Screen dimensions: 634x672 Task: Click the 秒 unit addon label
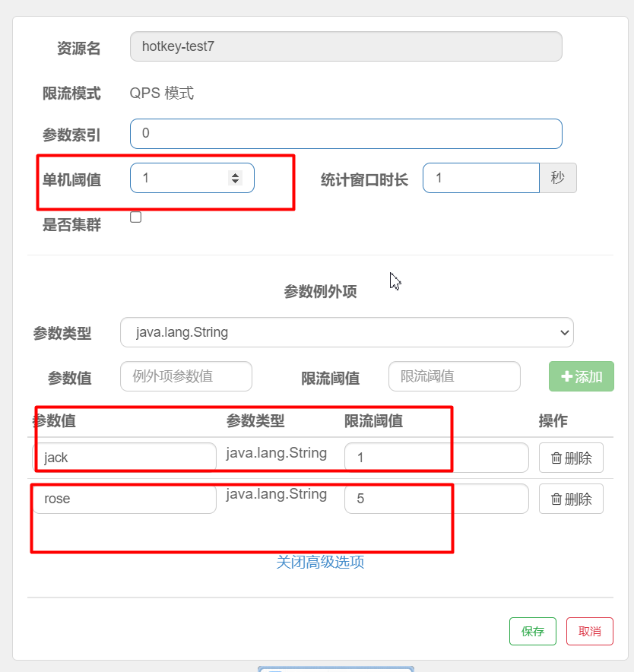pyautogui.click(x=558, y=179)
